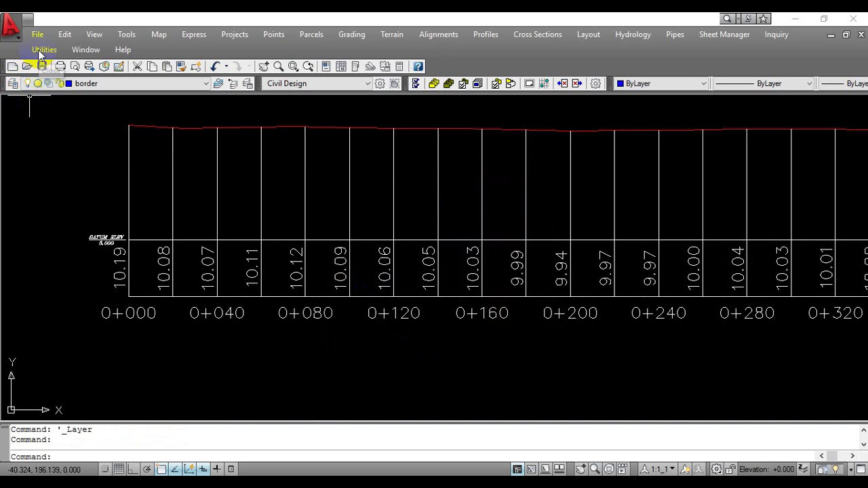Open the Sheet Manager menu
This screenshot has width=868, height=488.
tap(724, 35)
